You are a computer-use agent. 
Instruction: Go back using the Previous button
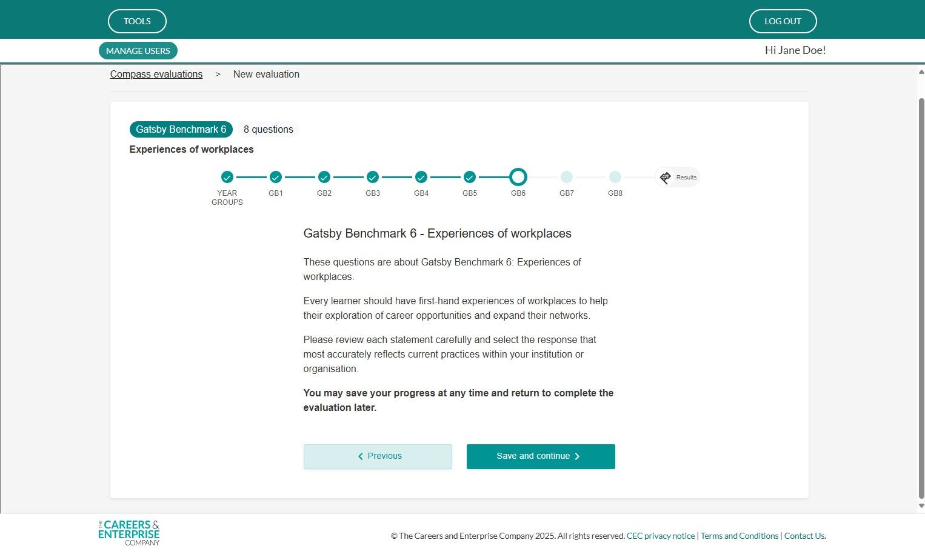pyautogui.click(x=378, y=456)
